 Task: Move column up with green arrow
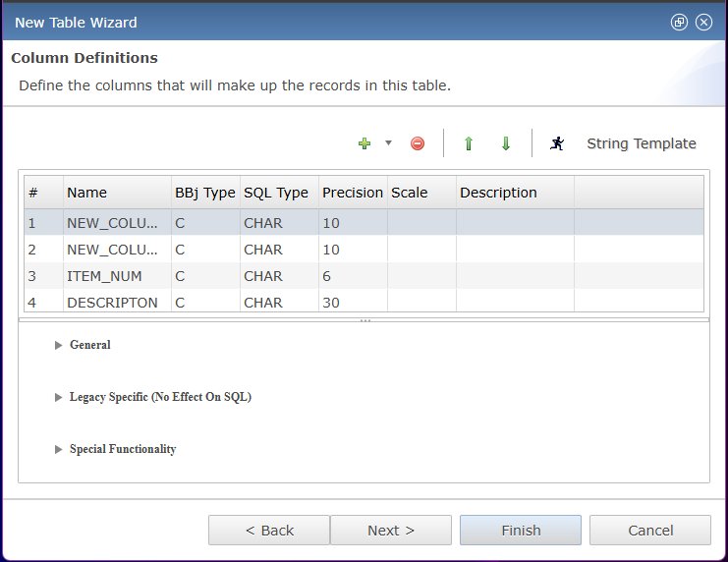(x=469, y=143)
